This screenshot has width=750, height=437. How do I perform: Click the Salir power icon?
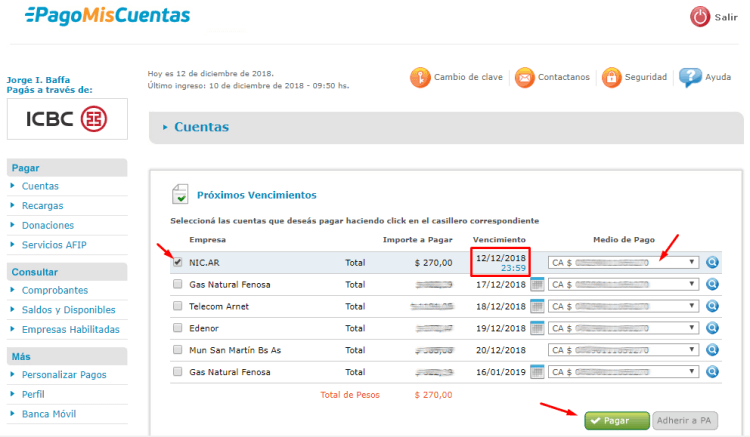coord(700,17)
